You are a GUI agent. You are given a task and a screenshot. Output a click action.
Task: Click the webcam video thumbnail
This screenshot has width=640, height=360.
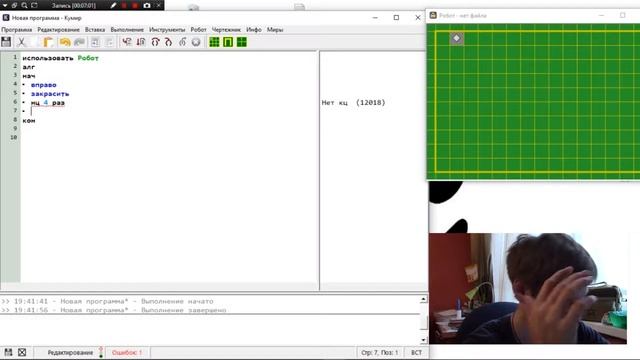[528, 289]
